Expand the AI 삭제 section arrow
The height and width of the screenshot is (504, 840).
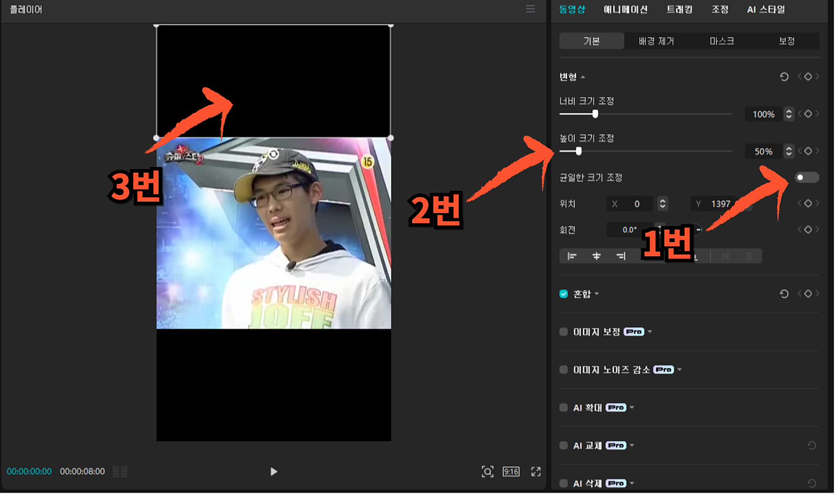[632, 483]
